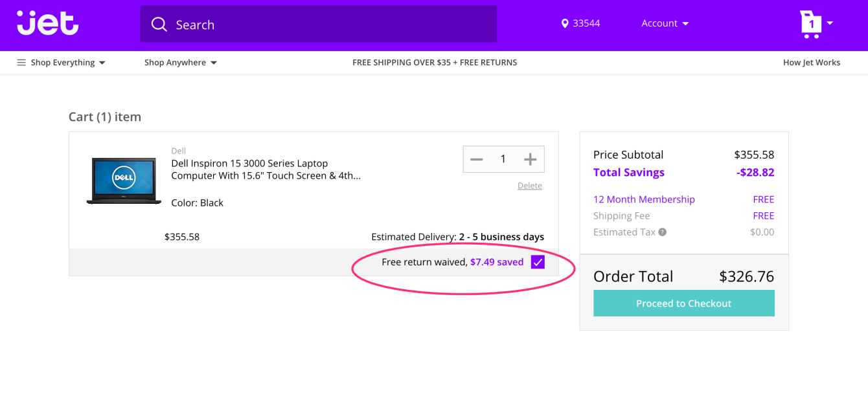Image resolution: width=868 pixels, height=396 pixels.
Task: Click the Order Total amount $326.76
Action: [747, 276]
